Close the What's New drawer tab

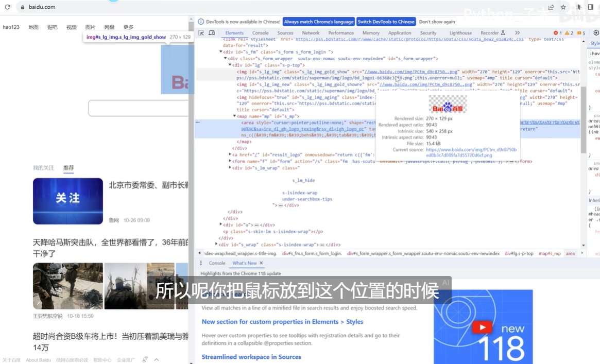point(261,263)
